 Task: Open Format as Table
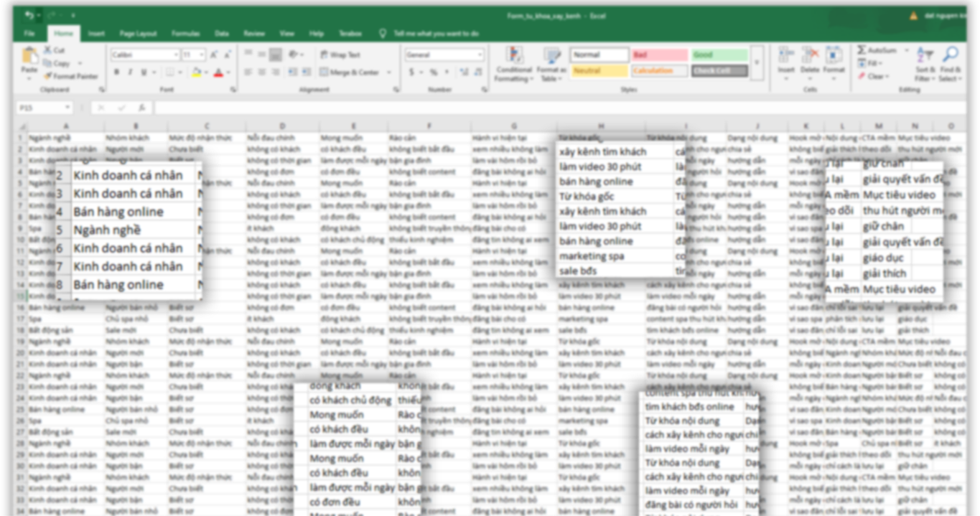click(x=551, y=59)
